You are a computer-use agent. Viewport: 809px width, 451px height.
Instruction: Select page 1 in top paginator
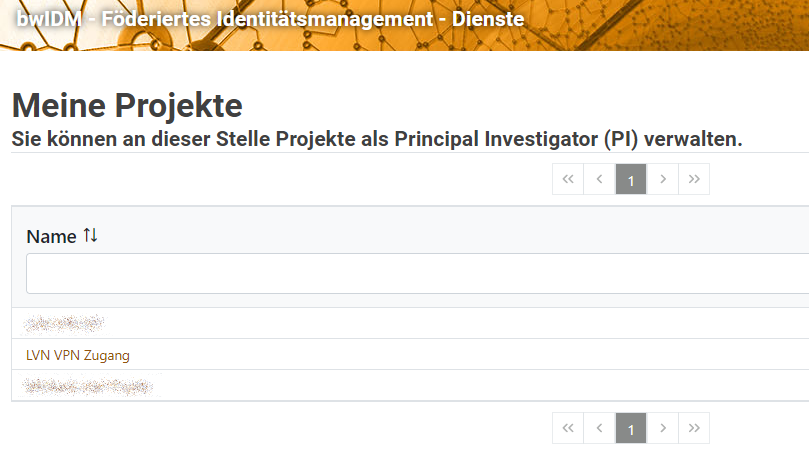tap(631, 180)
